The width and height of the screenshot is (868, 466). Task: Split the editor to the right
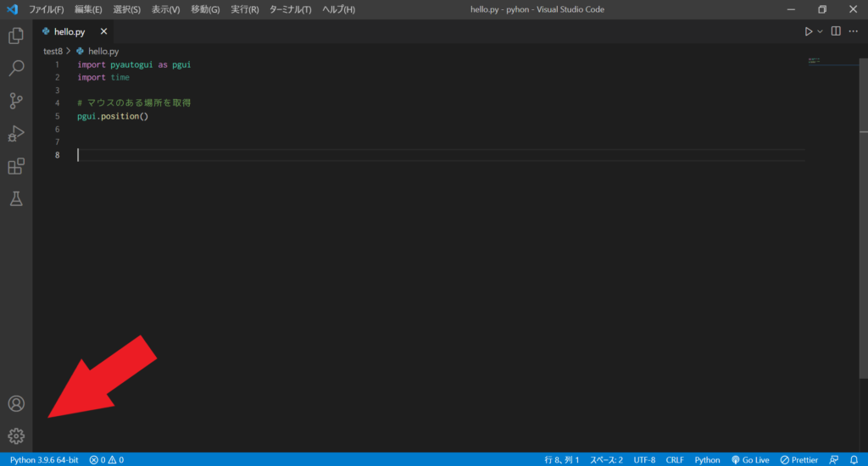click(836, 31)
